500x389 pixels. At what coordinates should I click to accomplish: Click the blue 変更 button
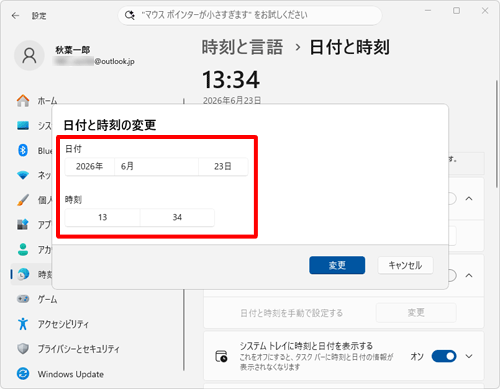(337, 265)
